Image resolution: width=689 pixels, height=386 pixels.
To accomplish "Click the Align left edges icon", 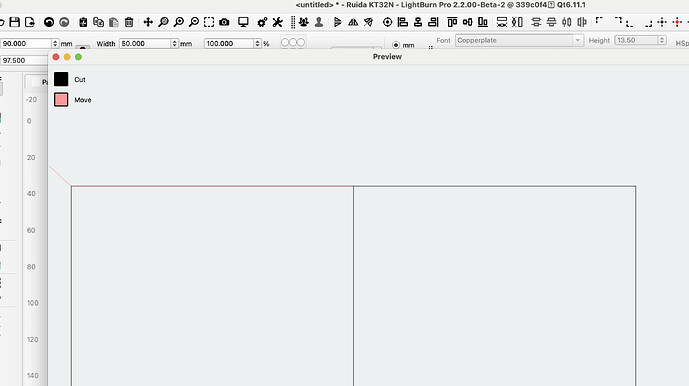I will [403, 22].
